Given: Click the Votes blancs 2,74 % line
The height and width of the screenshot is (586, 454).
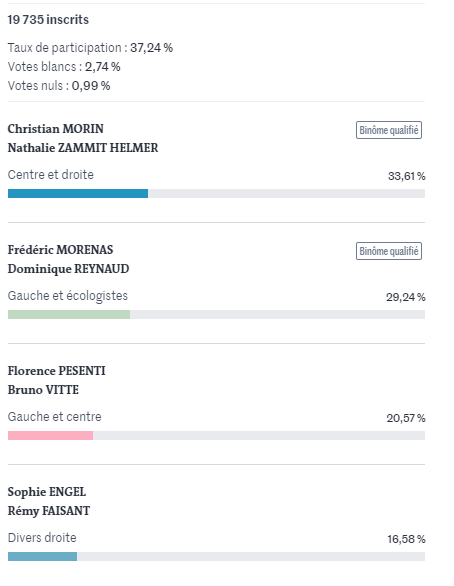Looking at the screenshot, I should [x=64, y=67].
